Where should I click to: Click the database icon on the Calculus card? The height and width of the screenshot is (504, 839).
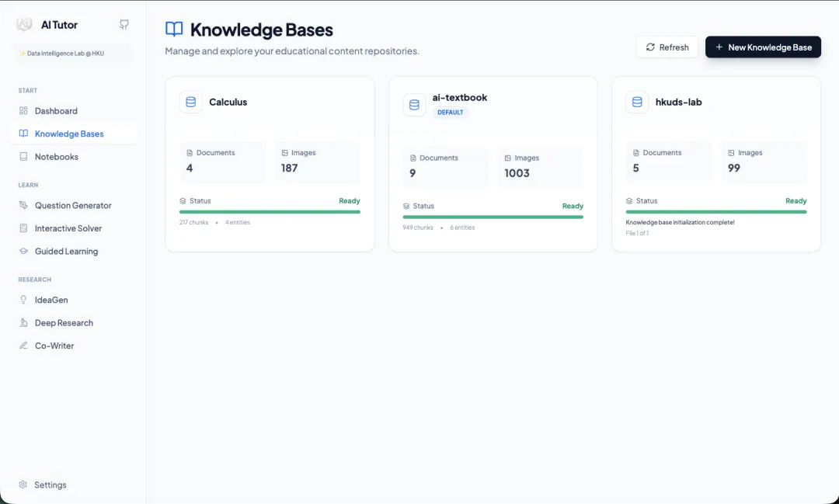(190, 102)
